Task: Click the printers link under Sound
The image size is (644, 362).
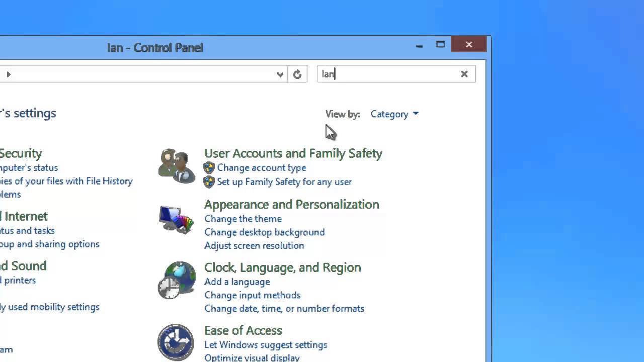Action: [18, 280]
